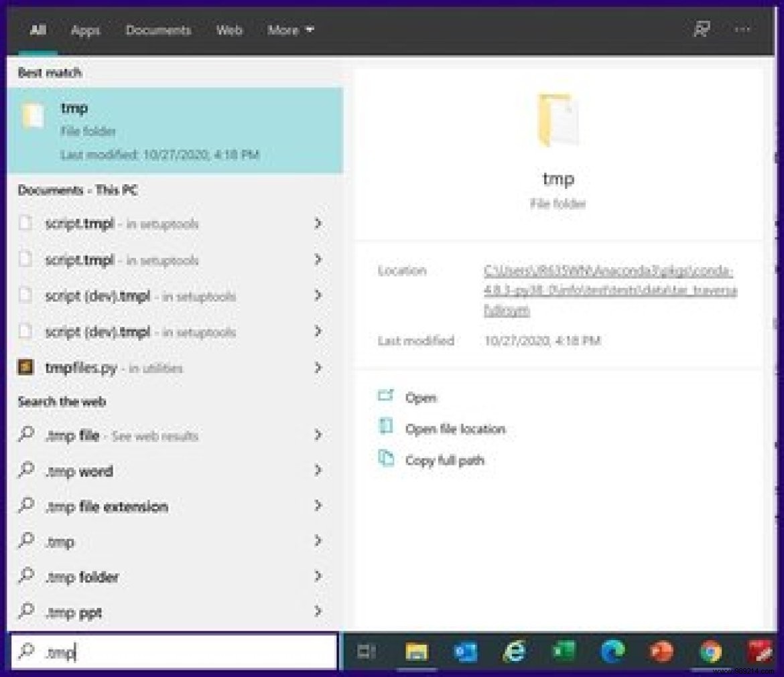Expand the More filter dropdown
Screen dimensions: 784x677
click(291, 30)
